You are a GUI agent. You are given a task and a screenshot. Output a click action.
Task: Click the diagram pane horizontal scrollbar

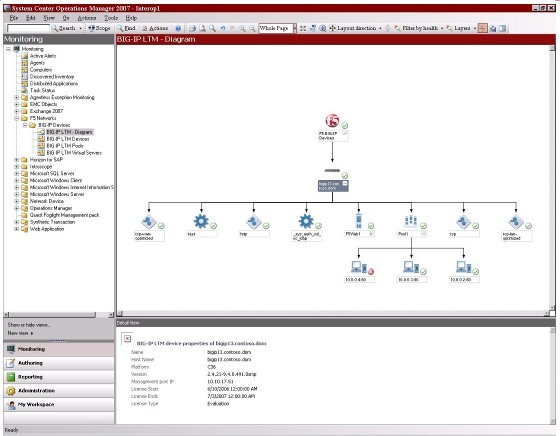[x=333, y=314]
